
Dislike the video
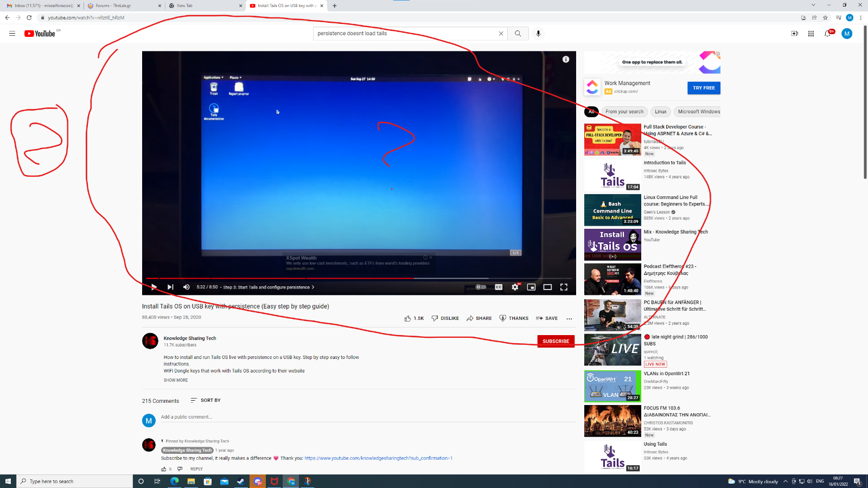pos(445,318)
